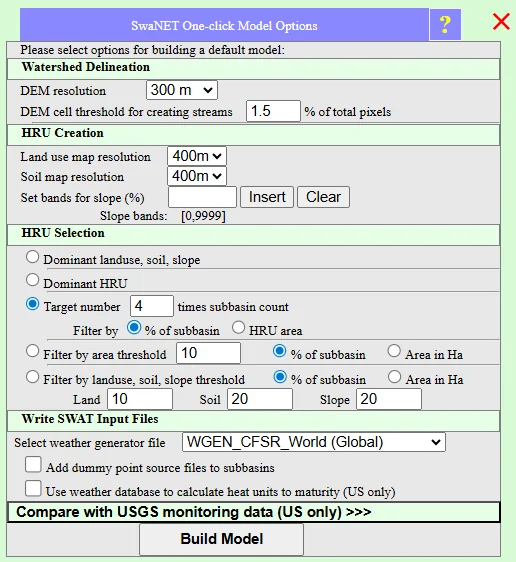
Task: Check Use weather database for heat units
Action: tap(33, 489)
